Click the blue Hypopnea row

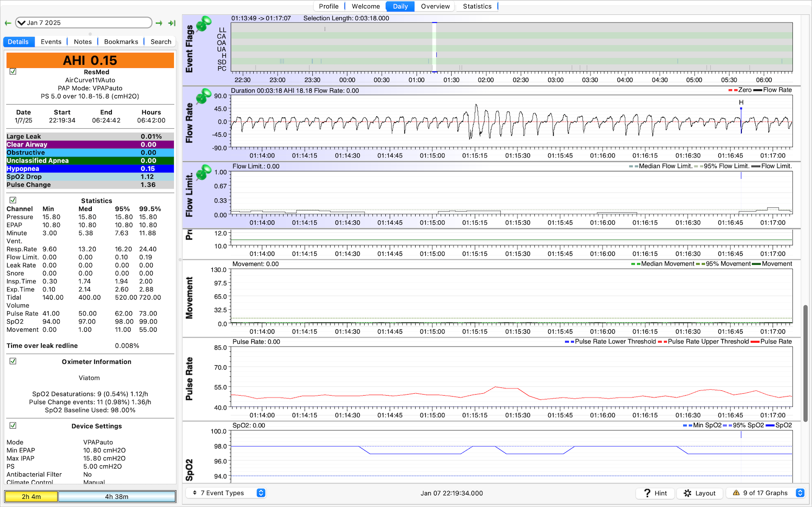90,169
